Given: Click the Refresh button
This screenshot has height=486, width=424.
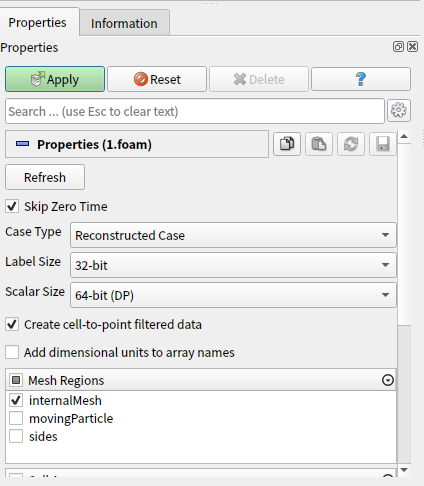Looking at the screenshot, I should [45, 177].
